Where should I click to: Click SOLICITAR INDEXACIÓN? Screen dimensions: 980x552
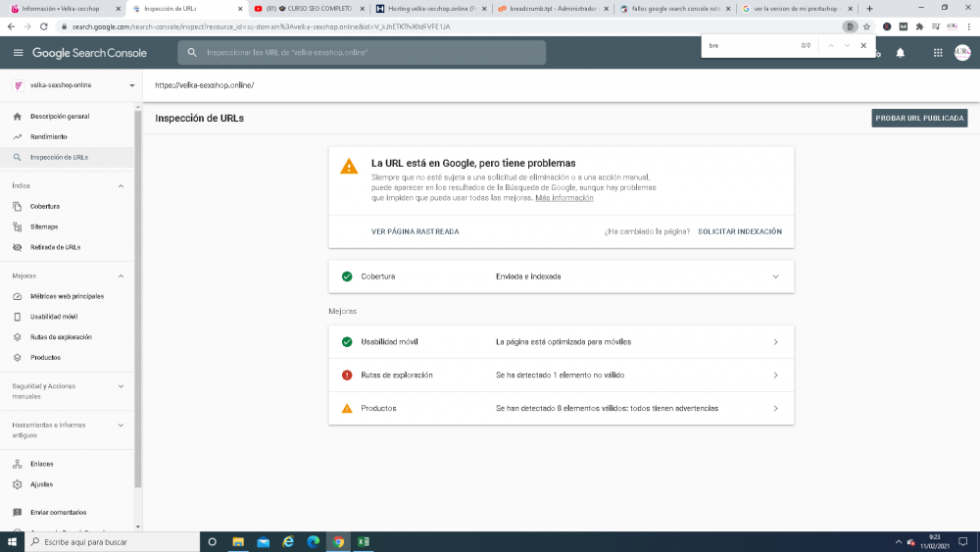click(x=739, y=232)
